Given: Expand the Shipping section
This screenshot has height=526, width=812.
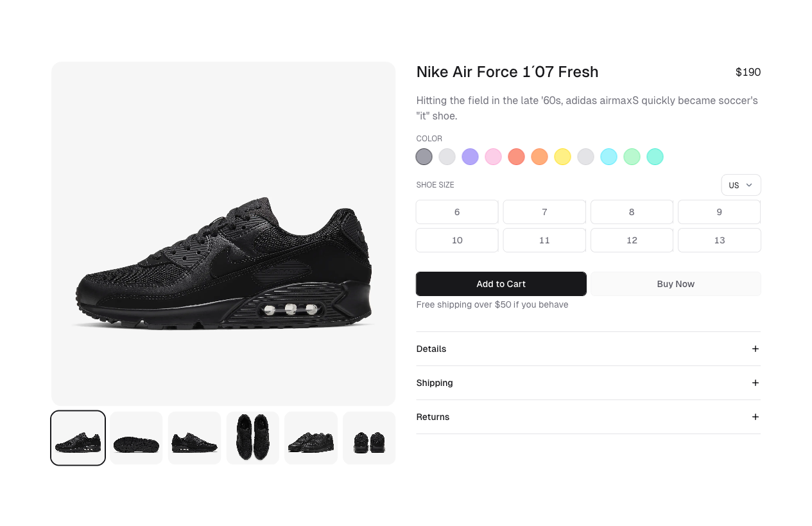Looking at the screenshot, I should (x=589, y=383).
